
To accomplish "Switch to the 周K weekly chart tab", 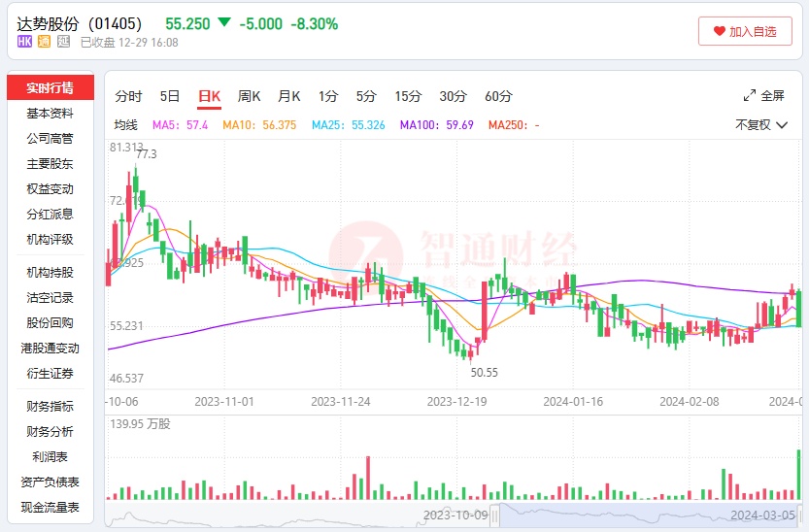I will 250,96.
